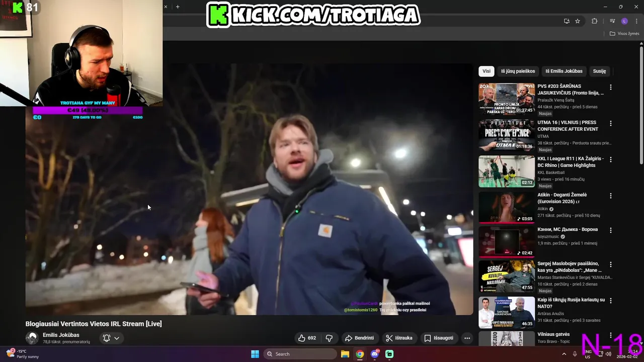Like the video with 692 likes
The width and height of the screenshot is (644, 362).
point(307,338)
